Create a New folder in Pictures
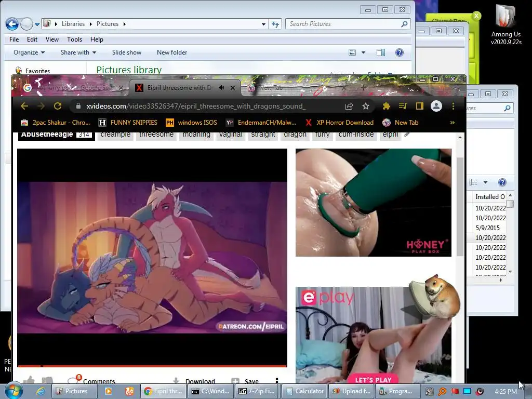Viewport: 532px width, 399px height. 172,52
